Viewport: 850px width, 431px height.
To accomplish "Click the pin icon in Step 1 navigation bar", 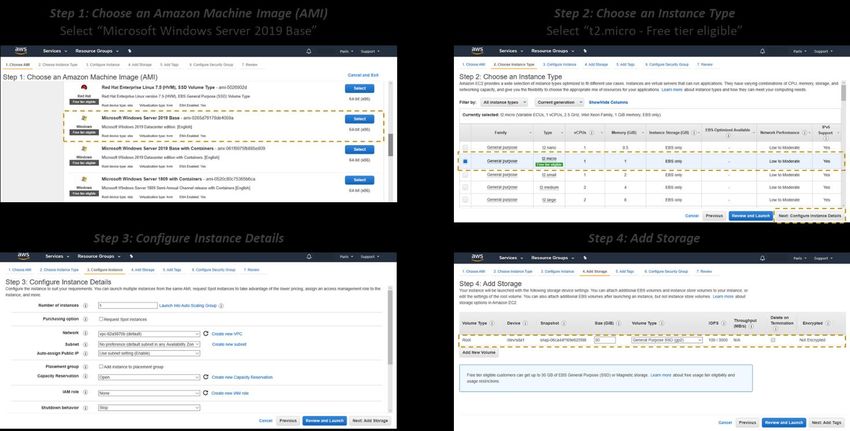I will click(129, 51).
